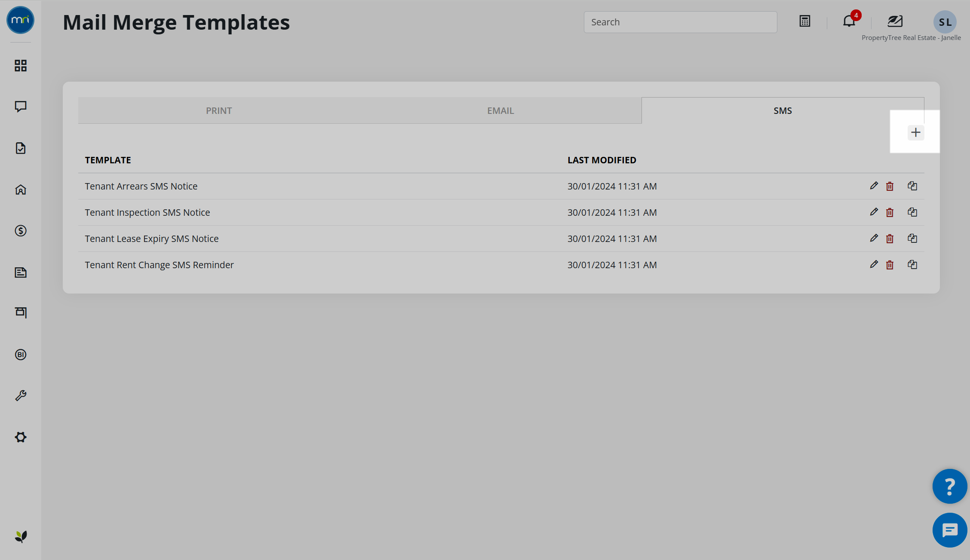
Task: Open the reports news sidebar icon
Action: [x=21, y=272]
